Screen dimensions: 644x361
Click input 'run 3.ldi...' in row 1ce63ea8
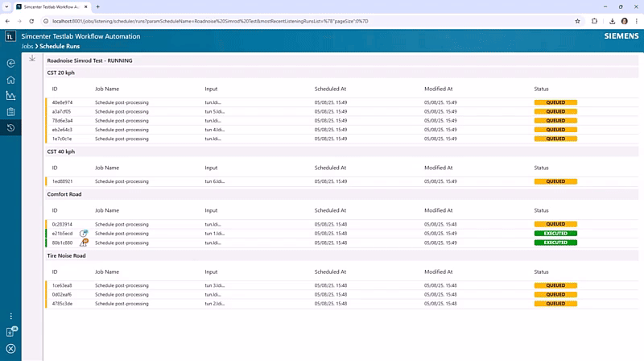[214, 285]
